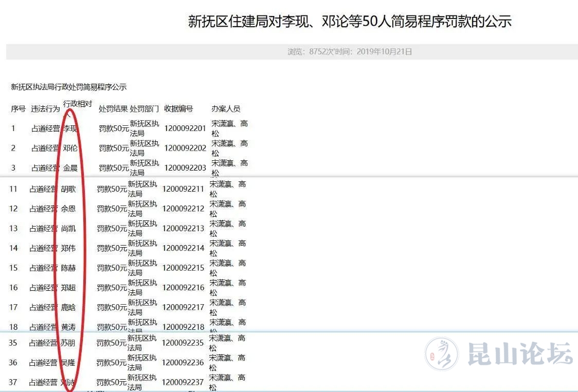Click receipt number 1200092217

[x=183, y=308]
